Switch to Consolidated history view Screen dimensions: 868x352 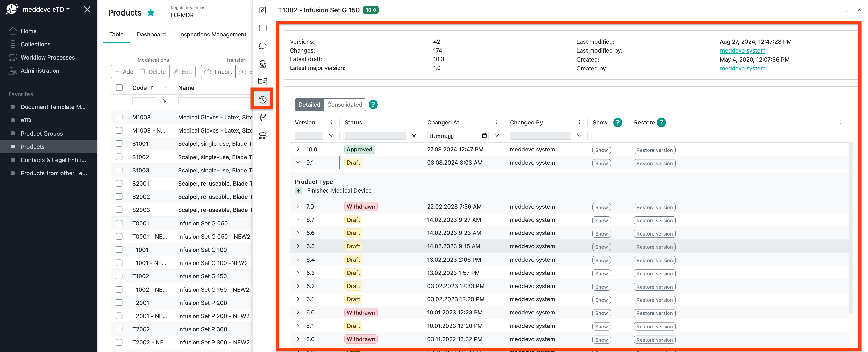click(x=345, y=105)
